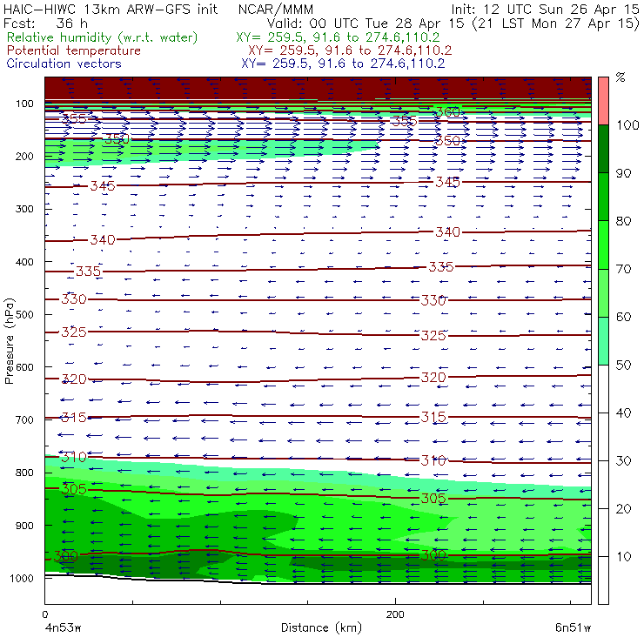Click the '40' colorbar percent label

coord(623,413)
